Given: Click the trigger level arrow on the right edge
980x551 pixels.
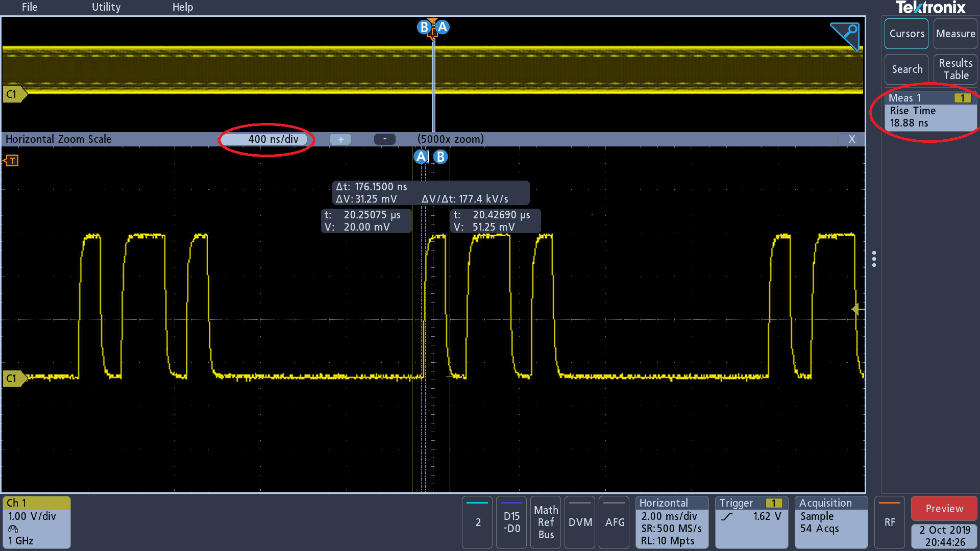Looking at the screenshot, I should pos(858,309).
